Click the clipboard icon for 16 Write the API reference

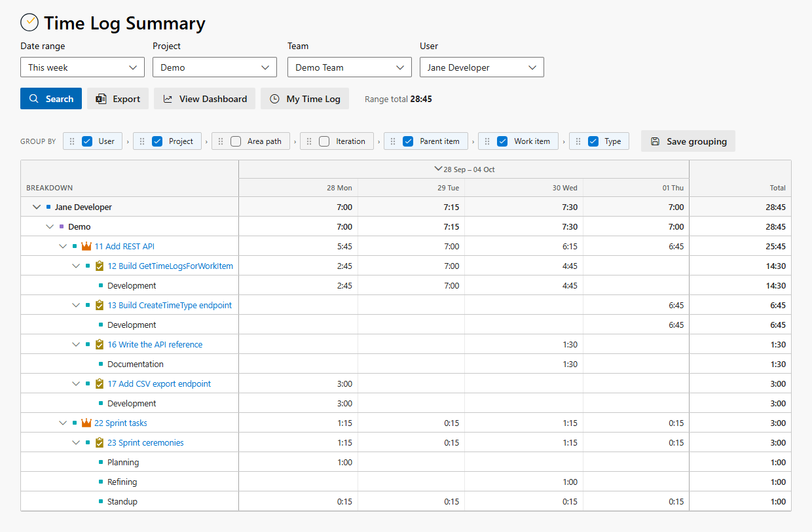pyautogui.click(x=100, y=345)
